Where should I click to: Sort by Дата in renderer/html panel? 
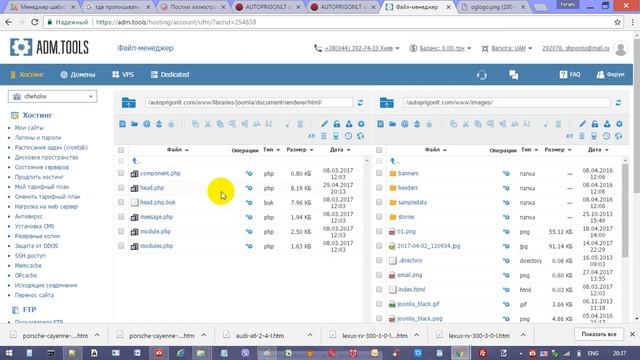coord(340,150)
